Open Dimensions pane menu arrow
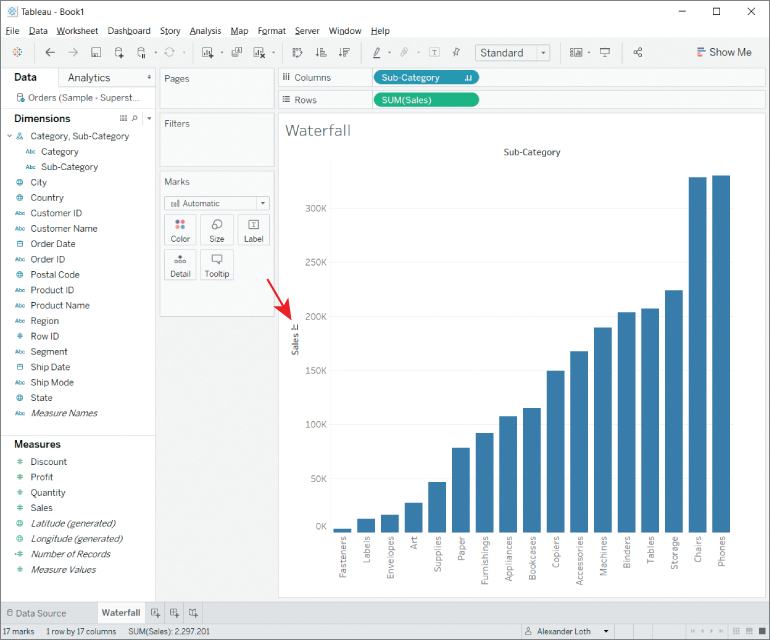Viewport: 770px width, 640px height. point(149,118)
